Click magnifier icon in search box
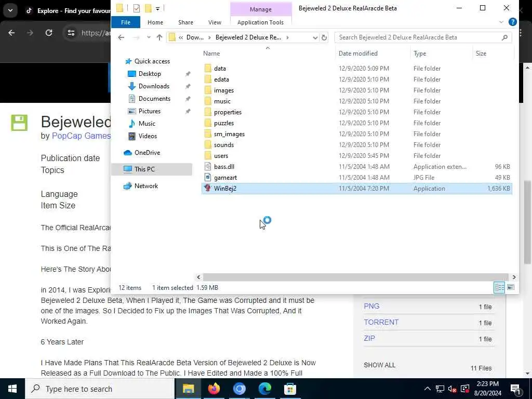Viewport: 532px width, 399px height. [x=504, y=37]
